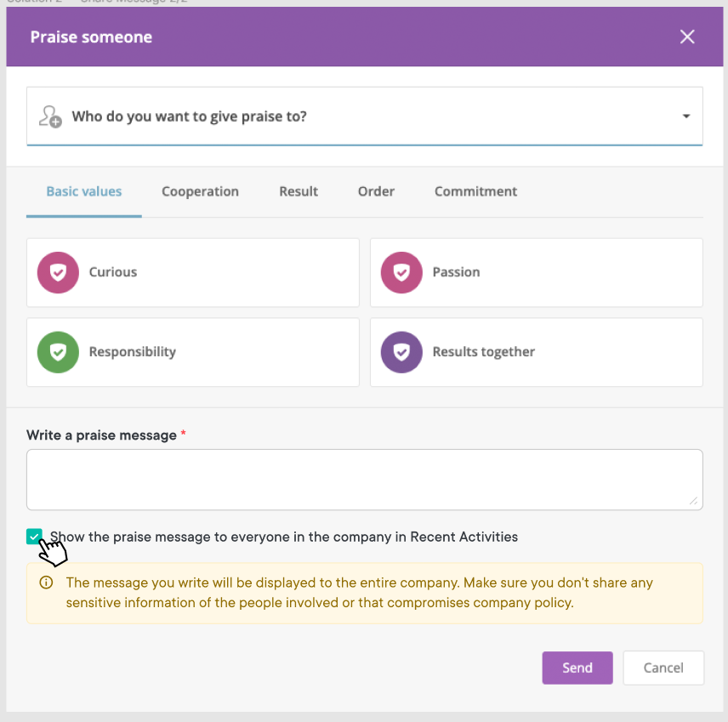Click the pink Passion badge icon

401,272
